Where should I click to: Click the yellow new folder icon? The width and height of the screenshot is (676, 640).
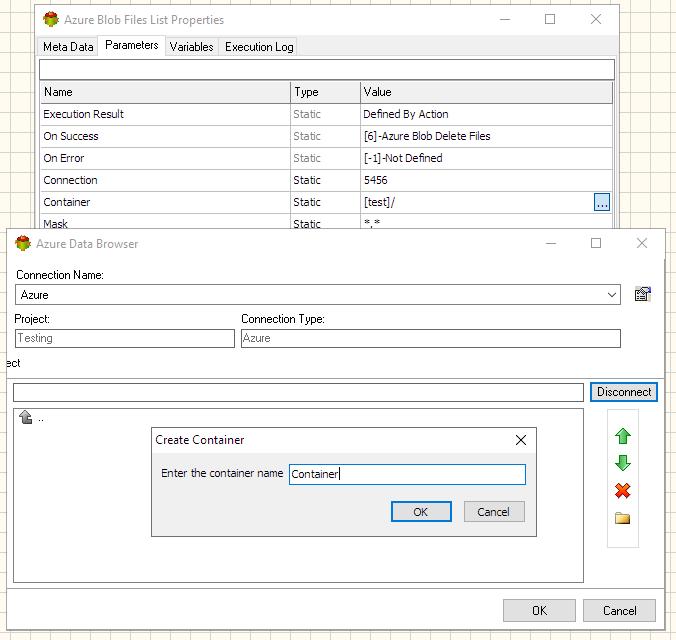click(x=622, y=518)
